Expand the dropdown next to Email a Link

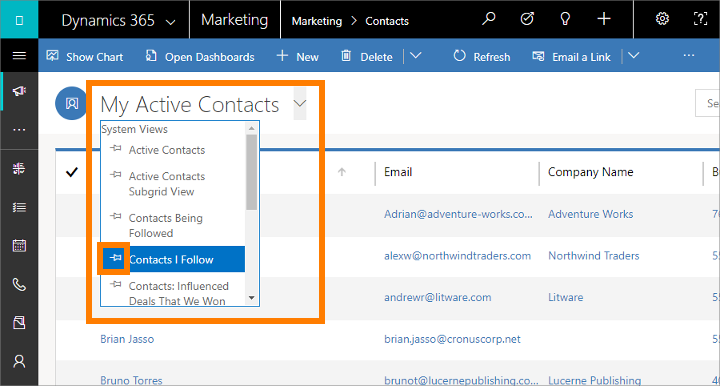pyautogui.click(x=634, y=56)
